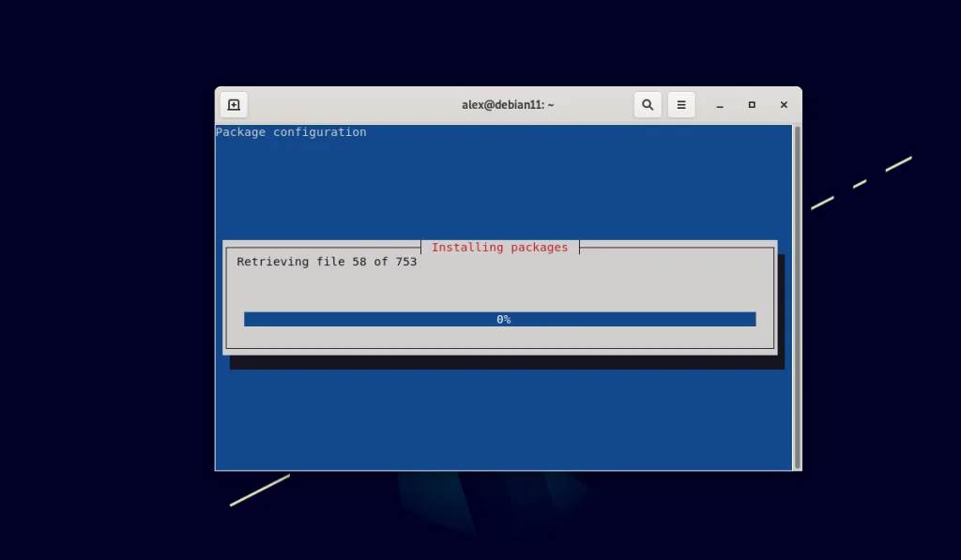
Task: Click the Package configuration label
Action: 290,131
